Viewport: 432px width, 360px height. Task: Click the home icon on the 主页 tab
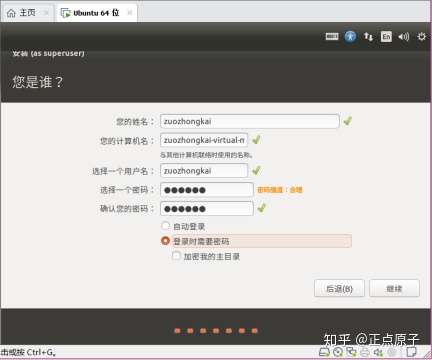tap(11, 13)
